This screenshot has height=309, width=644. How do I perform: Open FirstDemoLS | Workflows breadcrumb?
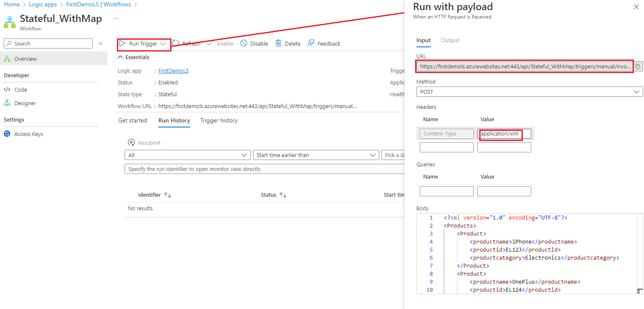click(98, 5)
